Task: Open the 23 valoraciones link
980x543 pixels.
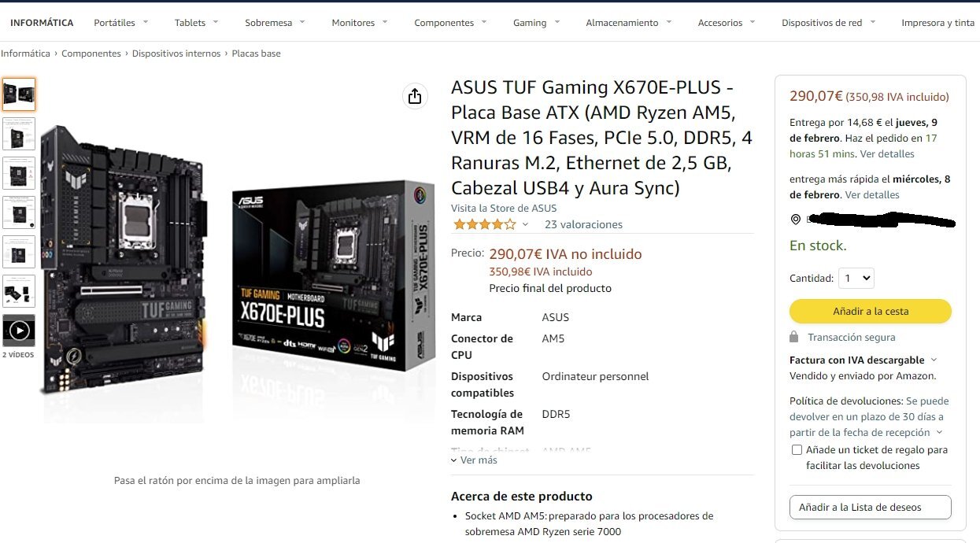Action: pos(583,224)
